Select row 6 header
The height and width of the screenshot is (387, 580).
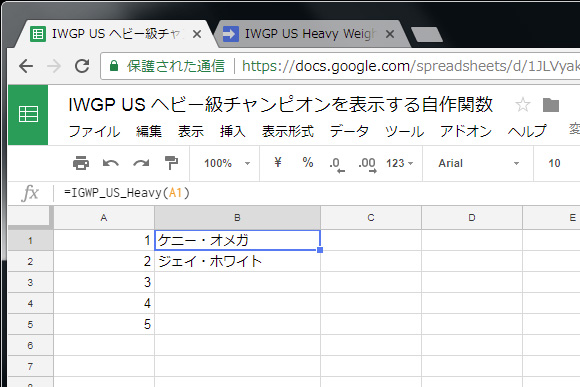click(30, 346)
